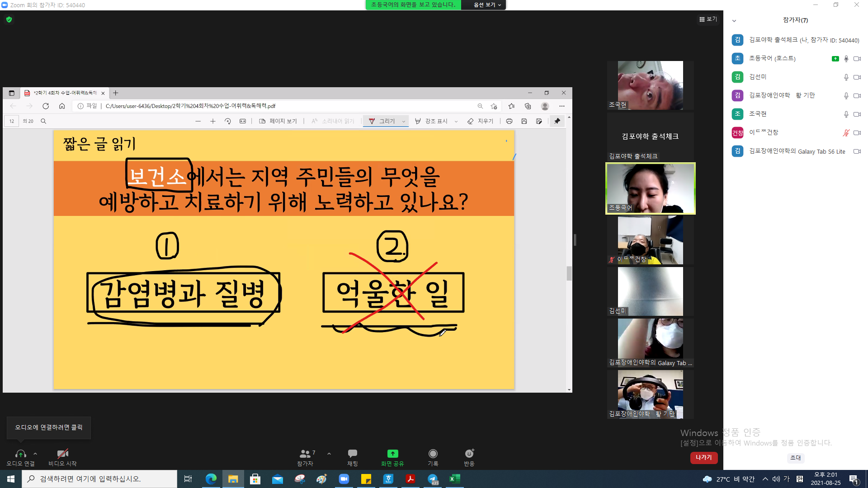The image size is (868, 488).
Task: Open the Edge collections icon
Action: click(528, 106)
